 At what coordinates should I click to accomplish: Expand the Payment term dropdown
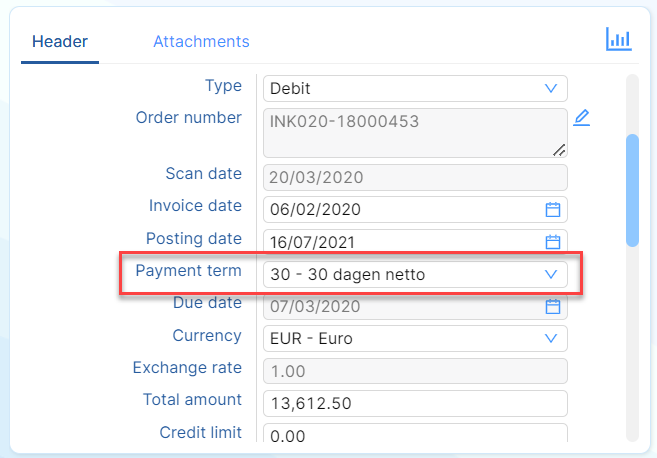pos(415,274)
